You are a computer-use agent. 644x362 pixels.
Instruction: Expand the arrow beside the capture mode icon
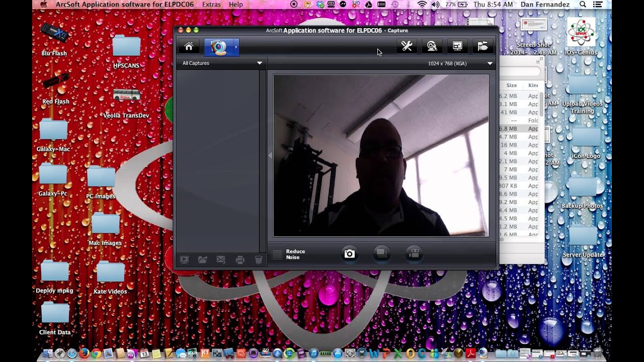point(236,47)
